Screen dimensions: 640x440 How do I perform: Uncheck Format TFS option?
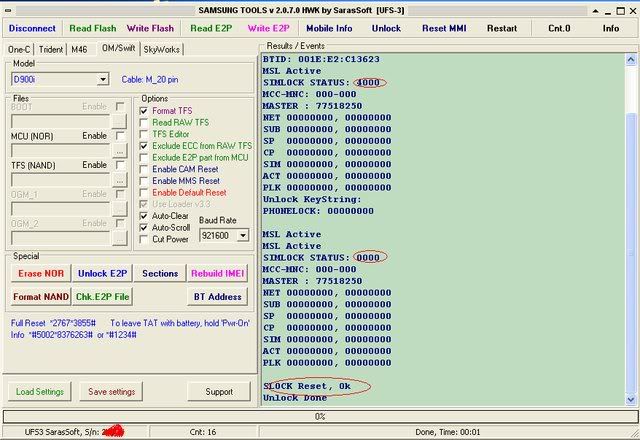click(x=144, y=111)
